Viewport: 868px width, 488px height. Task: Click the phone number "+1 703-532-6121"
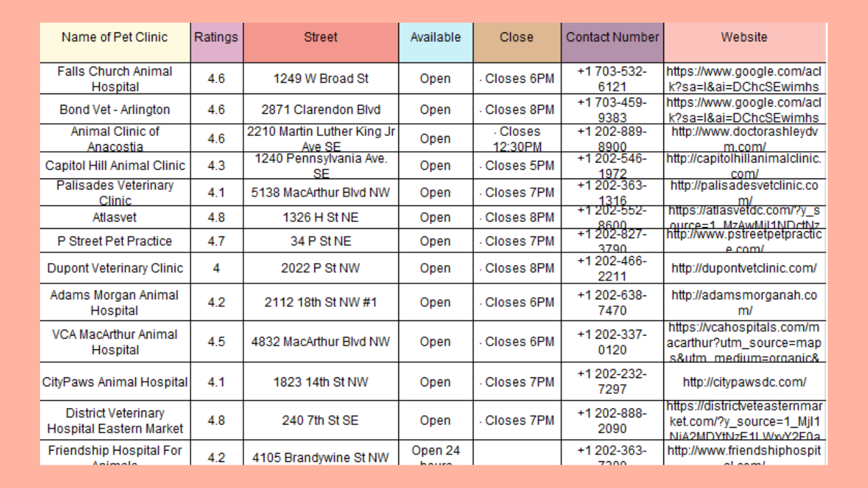(613, 79)
